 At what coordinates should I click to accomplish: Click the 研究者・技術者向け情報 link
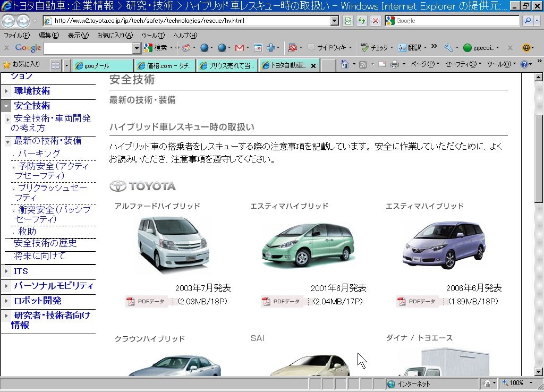(x=50, y=320)
